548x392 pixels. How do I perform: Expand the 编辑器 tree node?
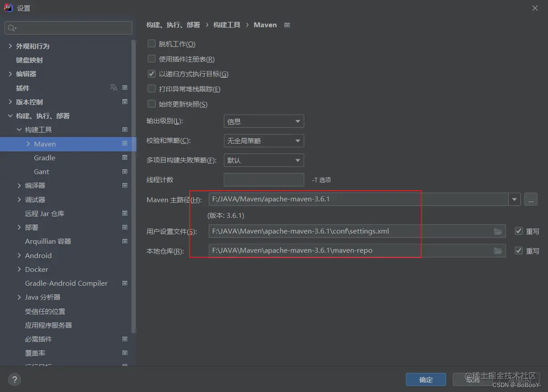click(x=10, y=74)
